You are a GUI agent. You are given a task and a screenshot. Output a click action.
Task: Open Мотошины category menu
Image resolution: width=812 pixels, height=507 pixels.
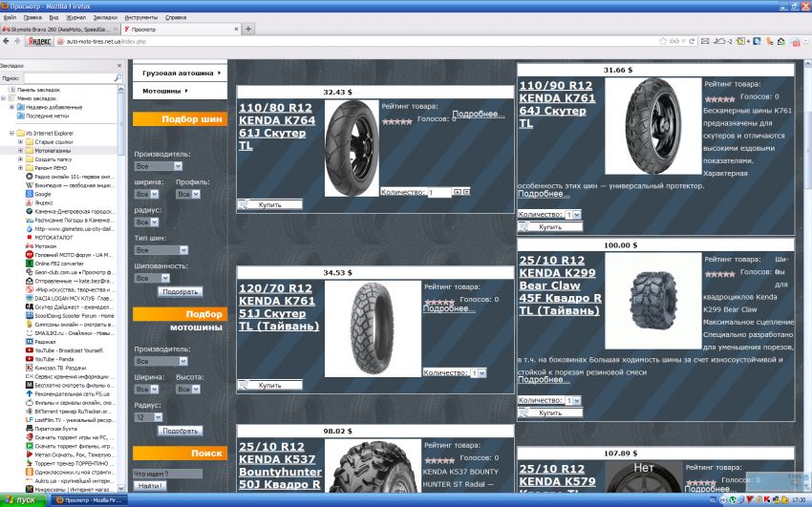(x=180, y=91)
